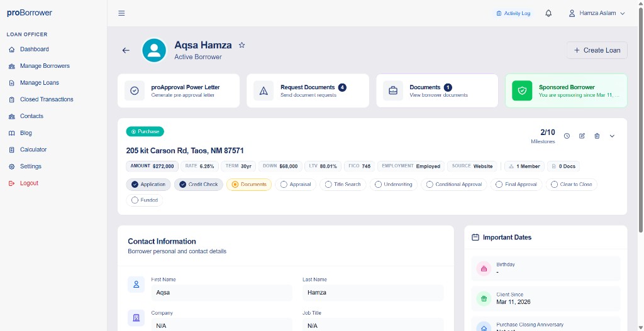Click the Client Since gift icon
644x331 pixels.
point(484,298)
